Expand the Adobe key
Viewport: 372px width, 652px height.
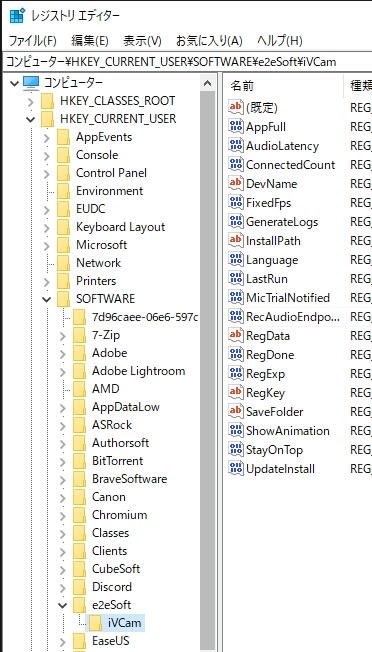point(62,353)
